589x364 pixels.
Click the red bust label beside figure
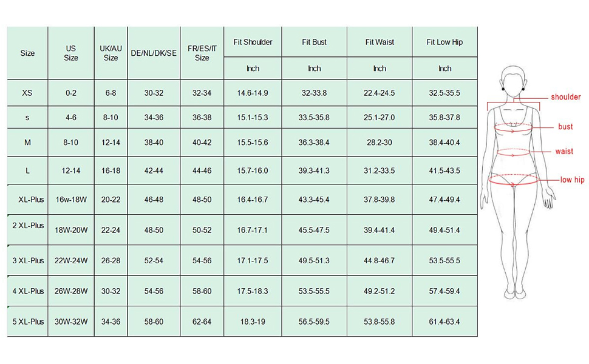pos(565,127)
